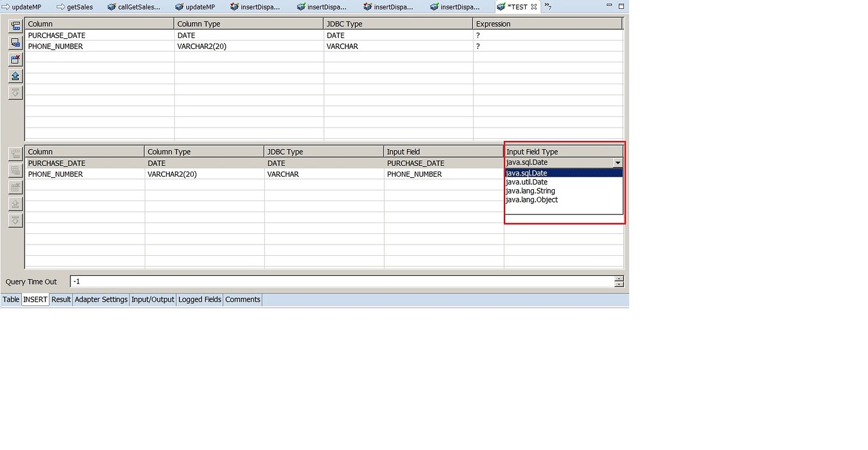This screenshot has height=450, width=868.
Task: Open the Comments tab
Action: pyautogui.click(x=242, y=300)
